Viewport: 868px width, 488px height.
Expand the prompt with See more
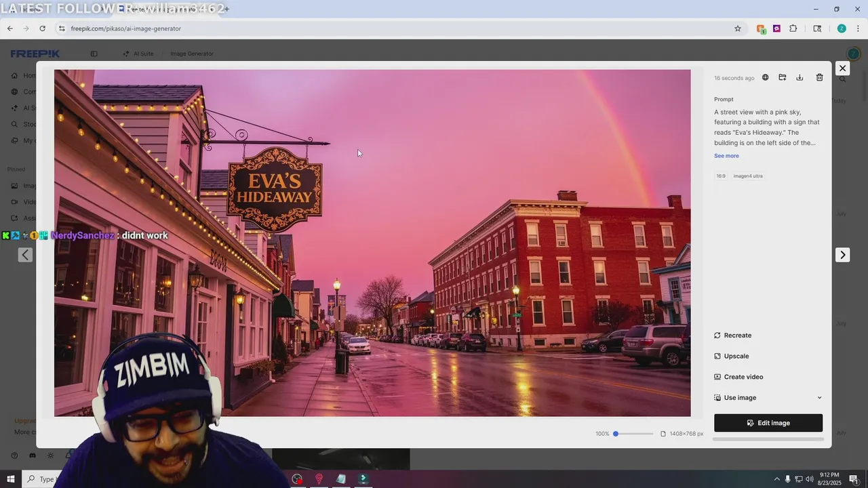[x=726, y=156]
